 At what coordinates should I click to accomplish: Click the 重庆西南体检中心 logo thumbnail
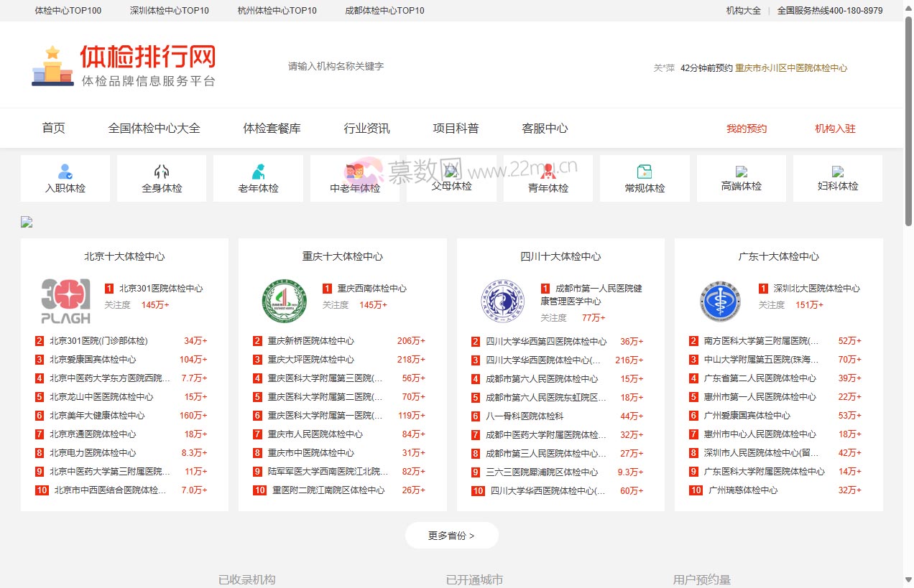(x=283, y=300)
